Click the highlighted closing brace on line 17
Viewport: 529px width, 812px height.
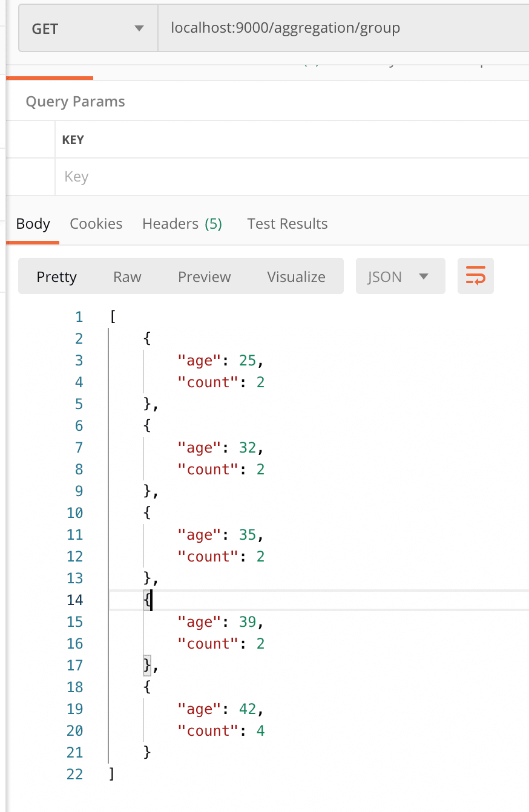point(147,666)
